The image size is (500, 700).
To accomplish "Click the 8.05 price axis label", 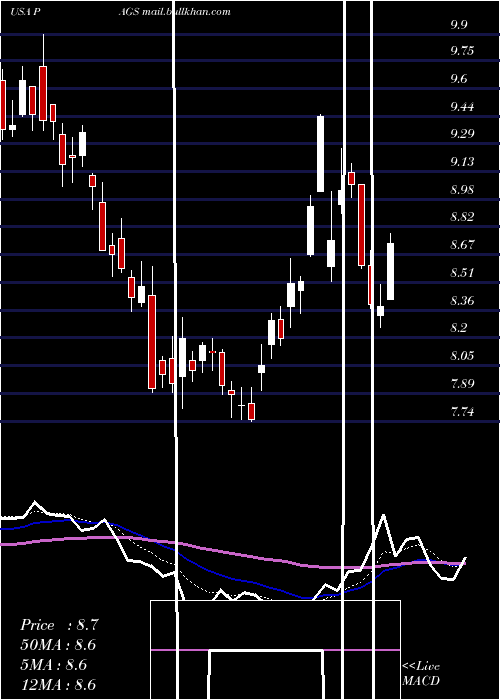I will click(x=462, y=355).
